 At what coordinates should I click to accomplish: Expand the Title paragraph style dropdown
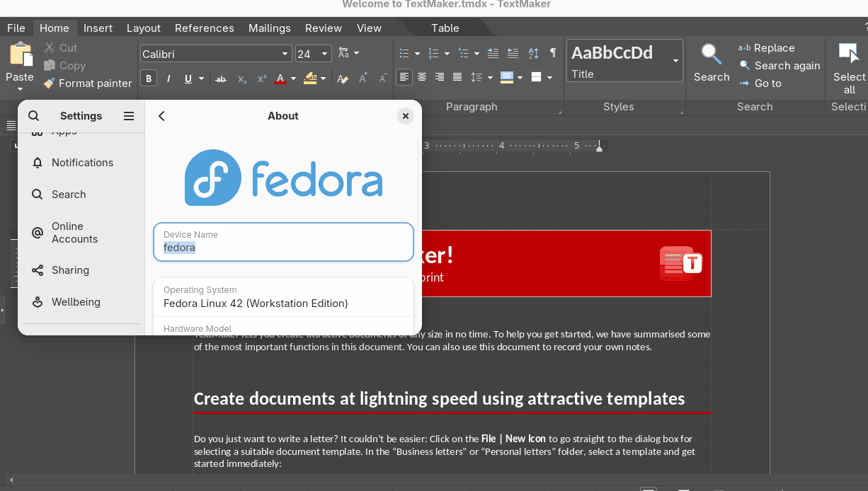click(675, 61)
